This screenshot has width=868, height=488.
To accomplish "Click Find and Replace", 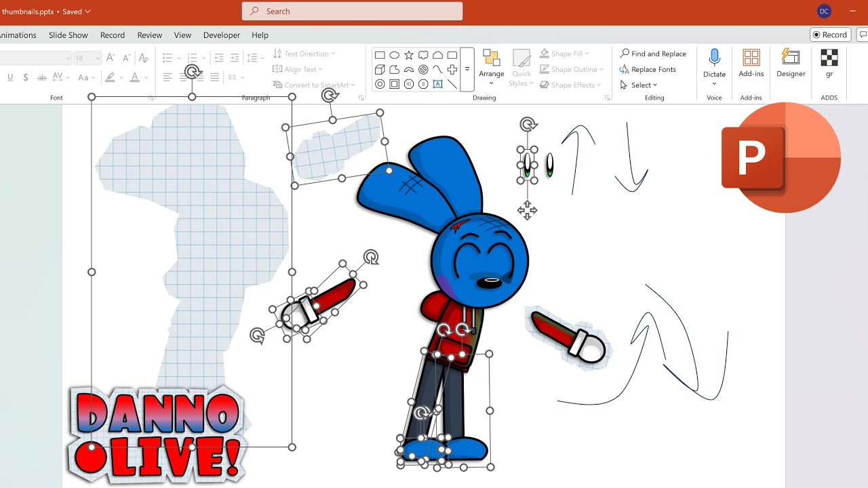I will pyautogui.click(x=652, y=54).
